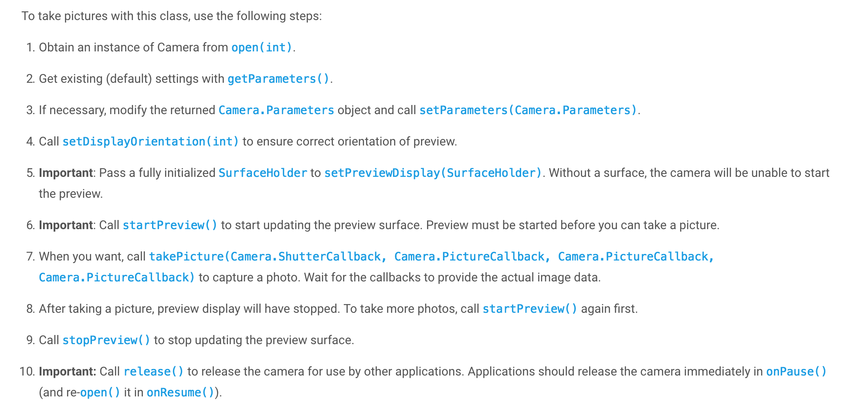The width and height of the screenshot is (868, 406).
Task: Open the release() method link
Action: click(x=154, y=372)
